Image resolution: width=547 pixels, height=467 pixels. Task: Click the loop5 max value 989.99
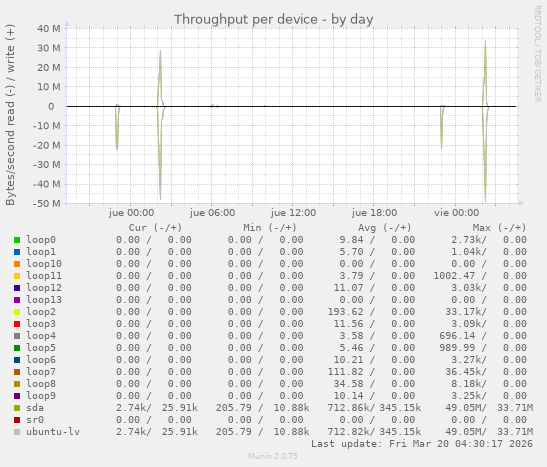point(457,348)
